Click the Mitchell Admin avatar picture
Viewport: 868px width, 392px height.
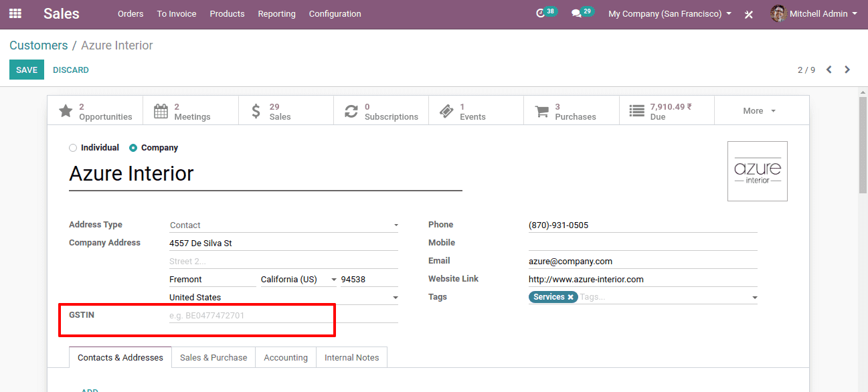coord(778,13)
